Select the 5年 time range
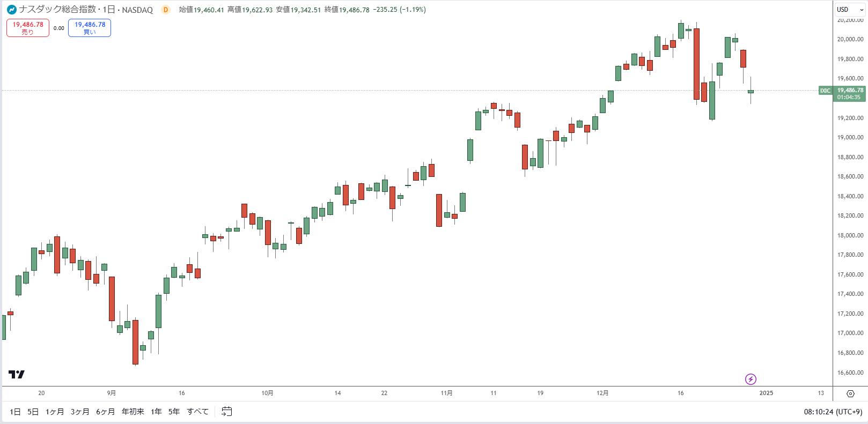The width and height of the screenshot is (868, 424). (174, 412)
